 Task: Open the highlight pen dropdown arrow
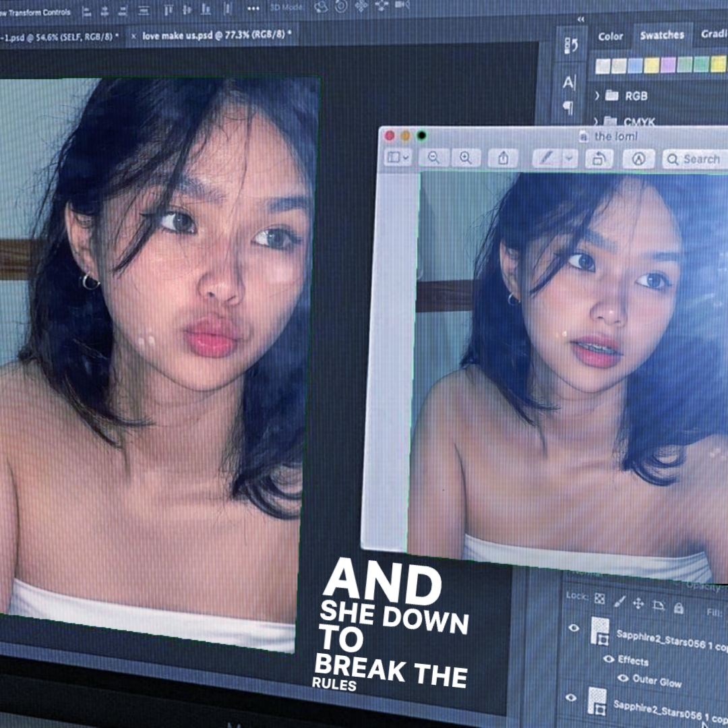(570, 158)
